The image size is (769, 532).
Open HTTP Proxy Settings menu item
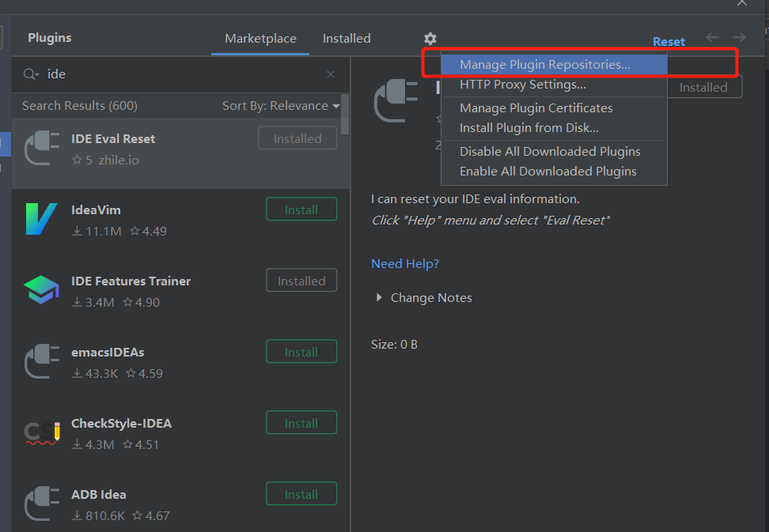[x=554, y=85]
